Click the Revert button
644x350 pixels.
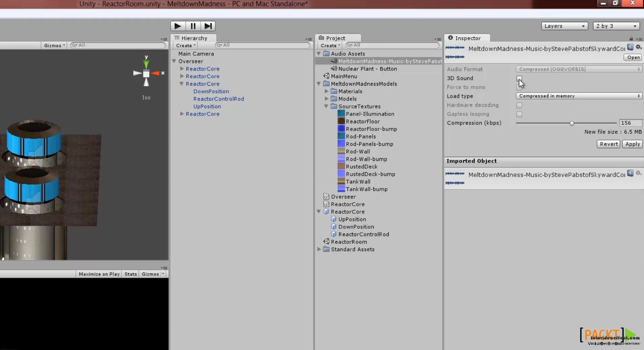click(608, 144)
